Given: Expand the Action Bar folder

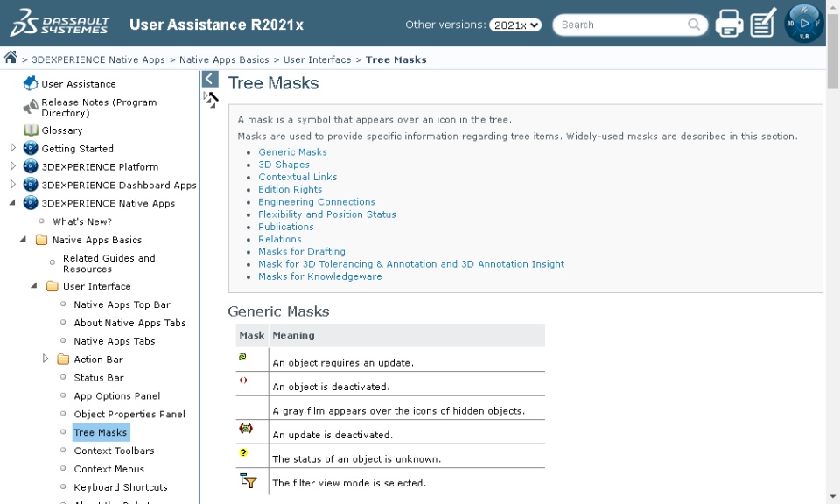Looking at the screenshot, I should [x=45, y=359].
